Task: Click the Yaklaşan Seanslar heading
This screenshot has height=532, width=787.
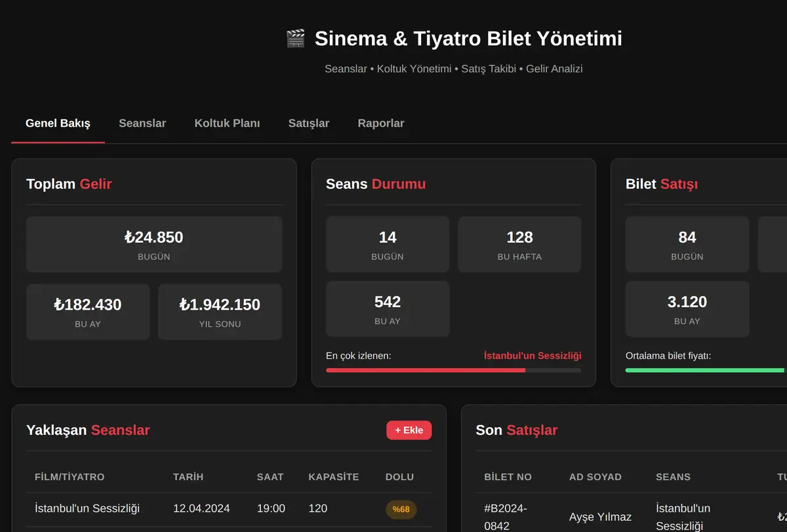Action: [x=88, y=430]
